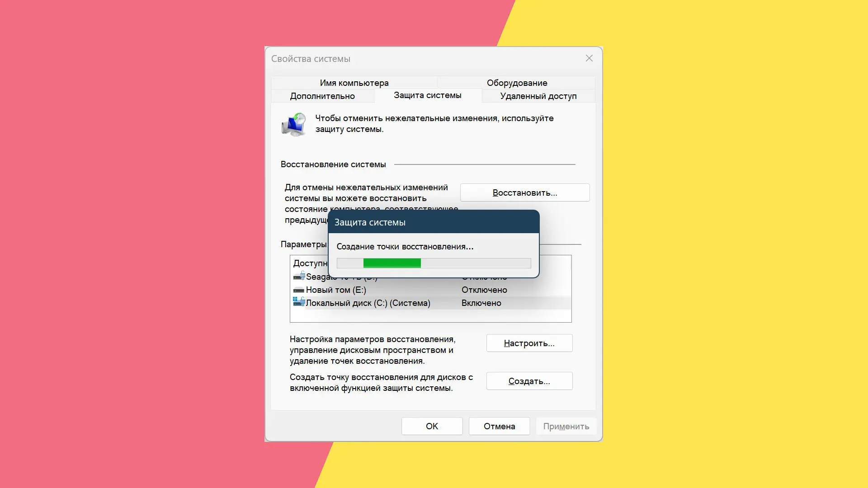
Task: Switch to the Дополнительно tab
Action: (x=322, y=96)
